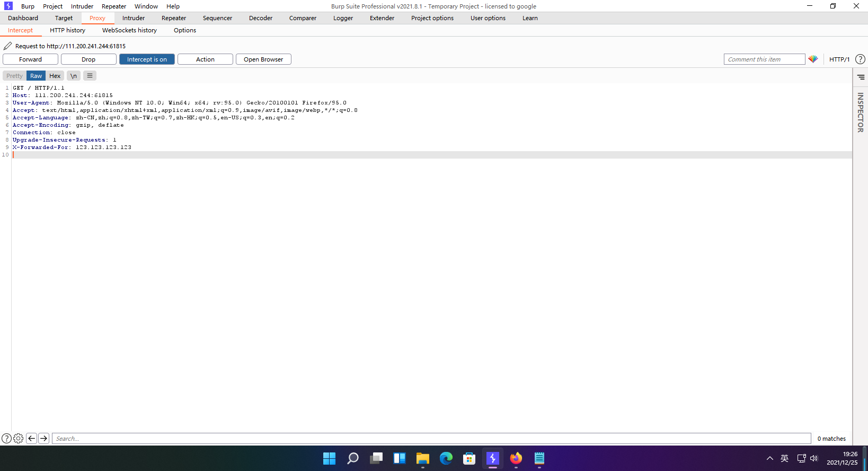This screenshot has width=868, height=471.
Task: Open the Intercept help question mark icon
Action: coord(860,59)
